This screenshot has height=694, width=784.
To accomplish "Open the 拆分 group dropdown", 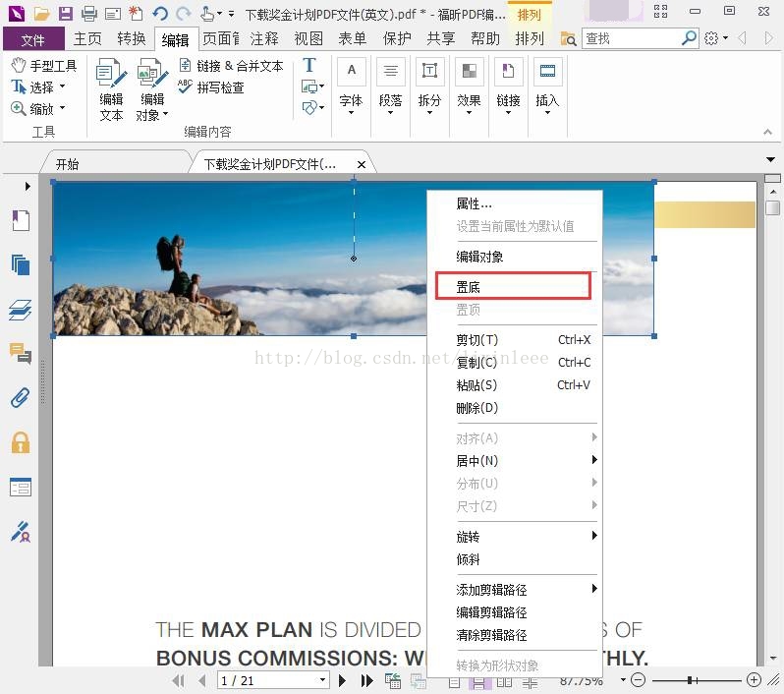I will point(429,87).
